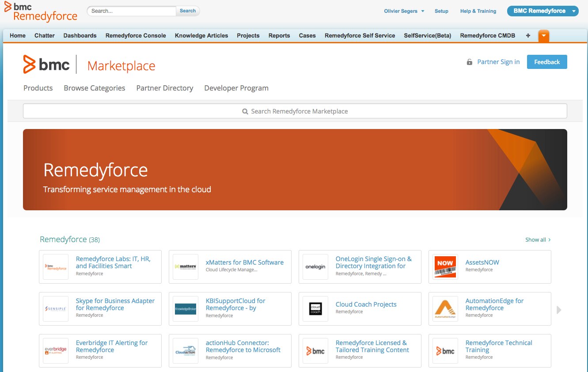The width and height of the screenshot is (588, 372).
Task: Open Remedyforce Licensed & Tailored Training Content
Action: pyautogui.click(x=372, y=346)
